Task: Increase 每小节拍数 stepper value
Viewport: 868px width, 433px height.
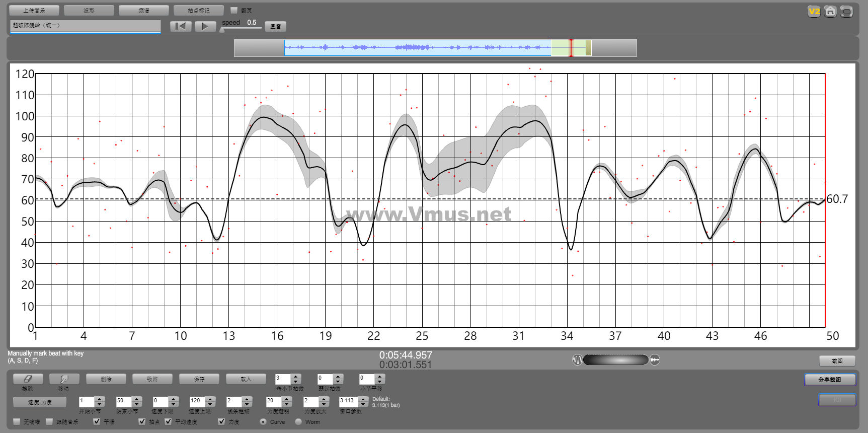Action: tap(296, 376)
